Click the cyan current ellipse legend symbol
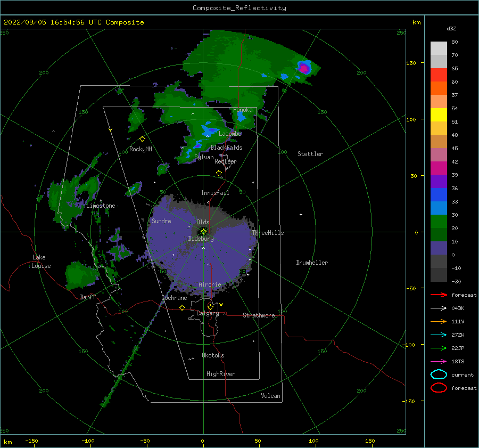 (x=439, y=374)
